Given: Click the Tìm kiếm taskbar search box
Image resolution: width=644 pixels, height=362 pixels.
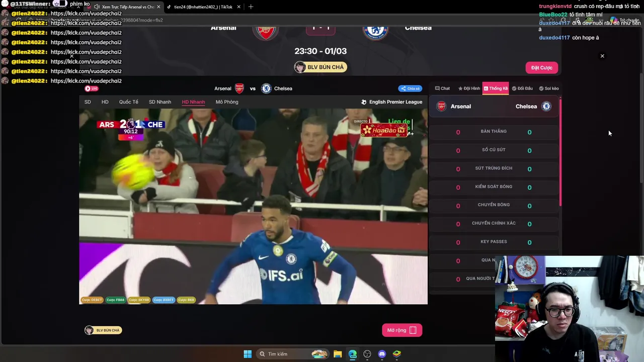Looking at the screenshot, I should tap(293, 354).
